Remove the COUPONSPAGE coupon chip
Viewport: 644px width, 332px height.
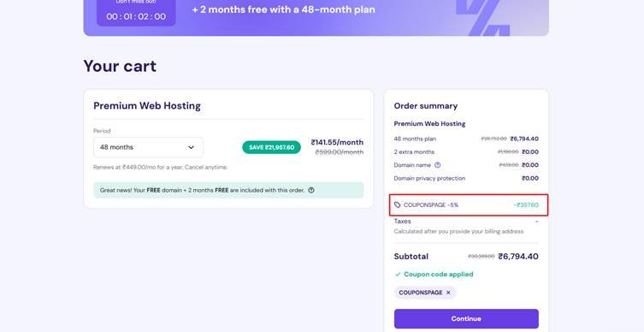[x=448, y=293]
